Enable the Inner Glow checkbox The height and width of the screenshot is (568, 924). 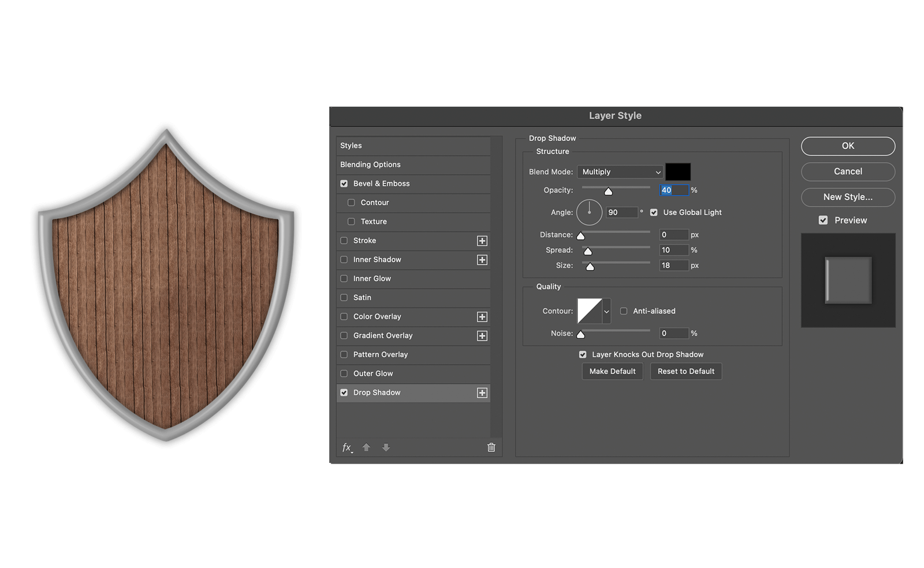tap(344, 279)
